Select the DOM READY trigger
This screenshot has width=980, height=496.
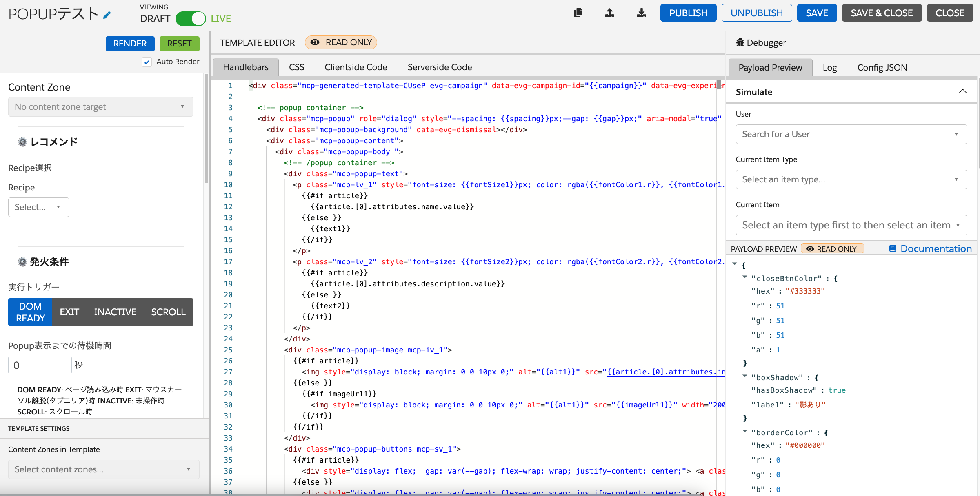tap(30, 312)
